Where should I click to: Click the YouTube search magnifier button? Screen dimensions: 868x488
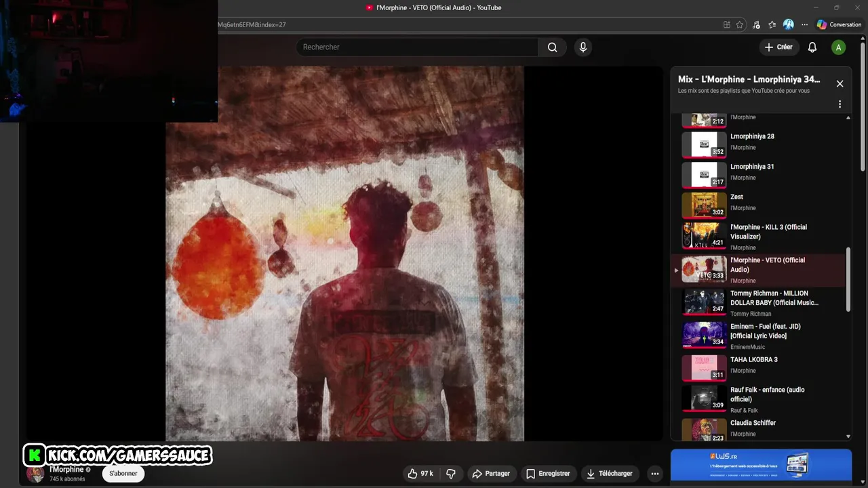[552, 47]
